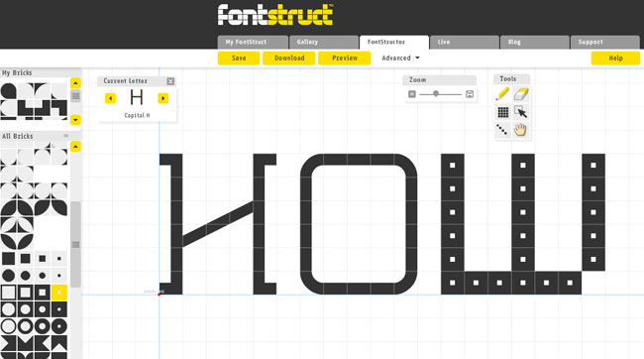Select the arrow Selection tool
The width and height of the screenshot is (644, 359).
click(x=521, y=112)
